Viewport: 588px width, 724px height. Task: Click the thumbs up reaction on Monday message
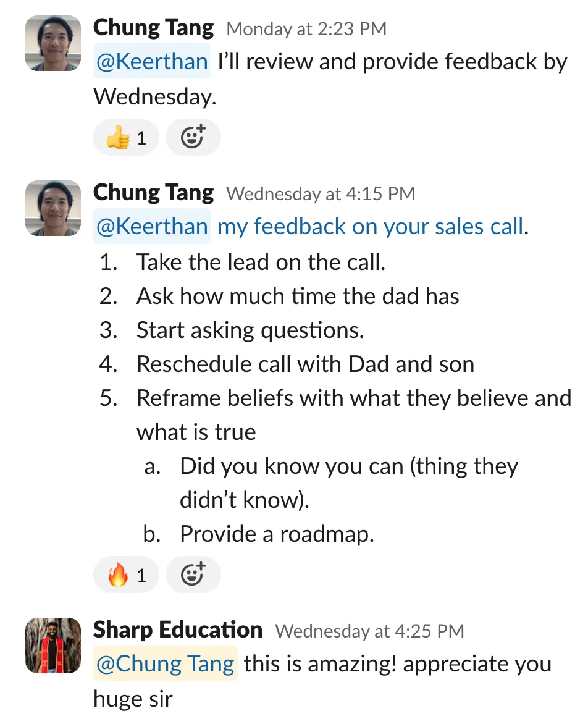(x=126, y=138)
